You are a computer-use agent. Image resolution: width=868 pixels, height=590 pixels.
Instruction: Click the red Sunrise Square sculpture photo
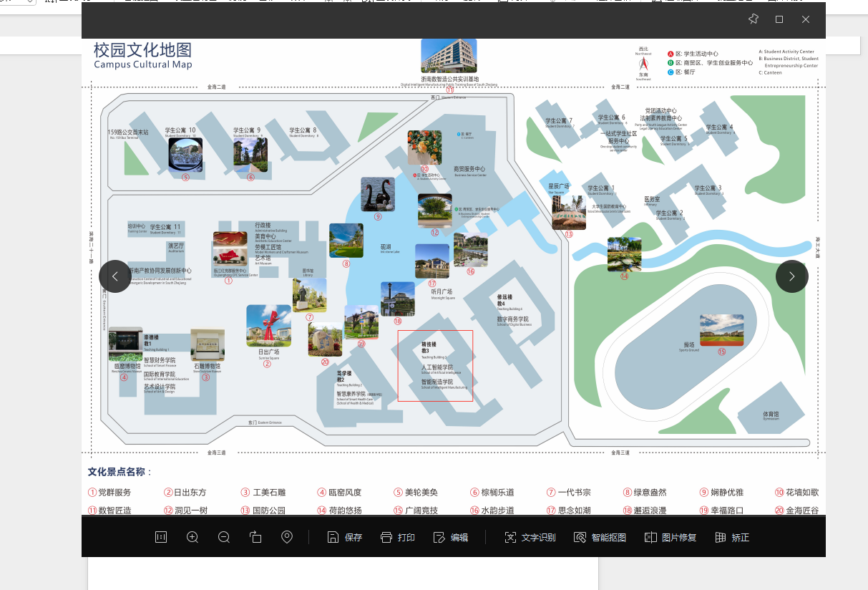tap(268, 326)
